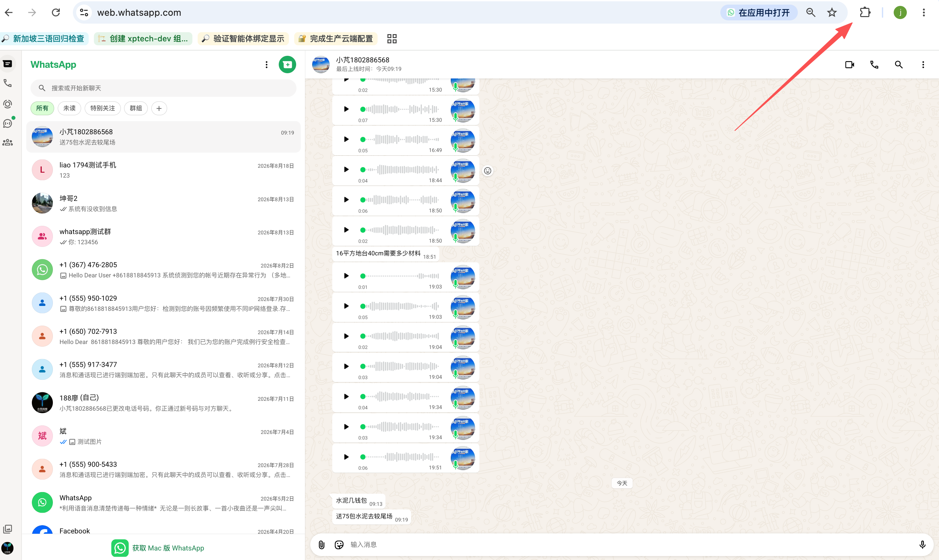Open the whatsapp测试群 group chat
This screenshot has width=939, height=560.
tap(164, 237)
